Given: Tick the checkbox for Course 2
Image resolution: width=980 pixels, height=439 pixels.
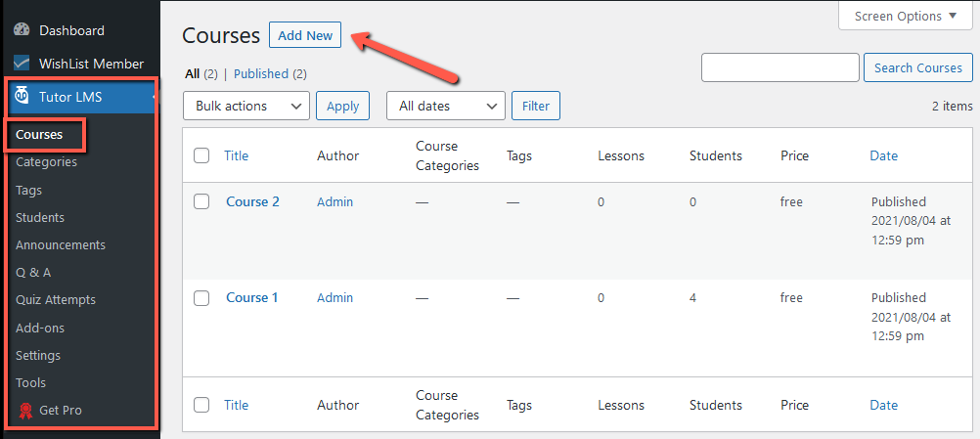Looking at the screenshot, I should (x=201, y=202).
